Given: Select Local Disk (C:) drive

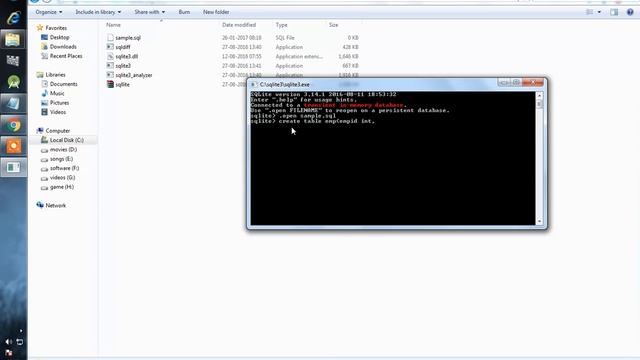Looking at the screenshot, I should (62, 140).
